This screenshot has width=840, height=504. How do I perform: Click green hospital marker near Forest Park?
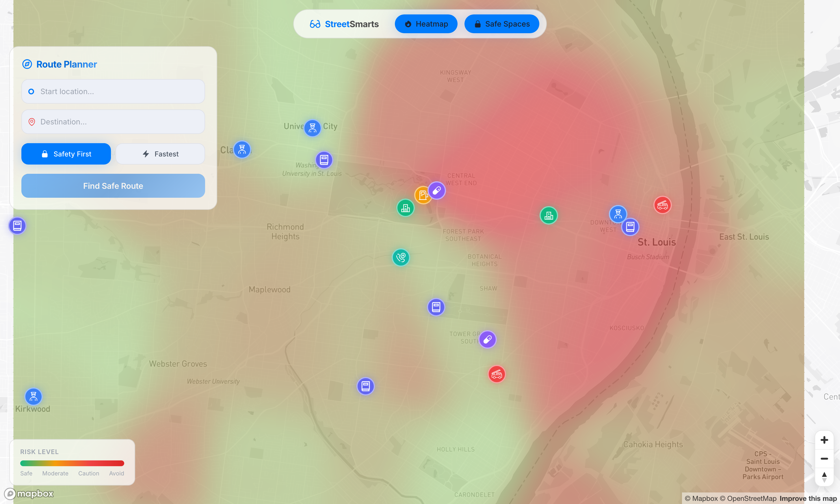pos(405,208)
